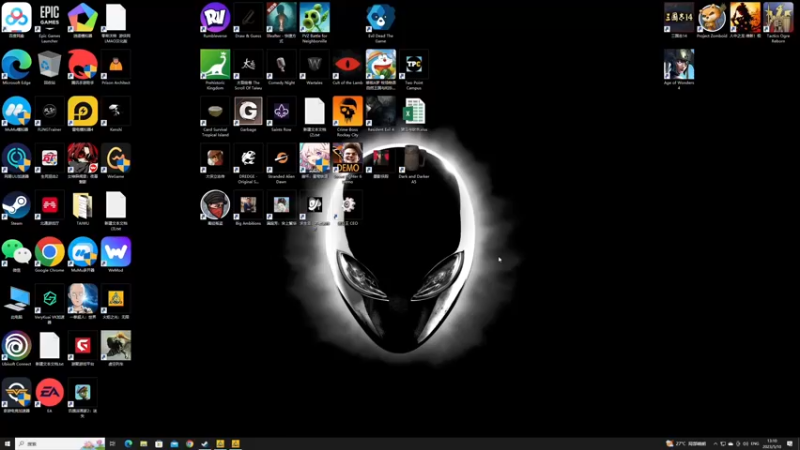Open the notification center icon
The width and height of the screenshot is (800, 450).
[x=790, y=444]
